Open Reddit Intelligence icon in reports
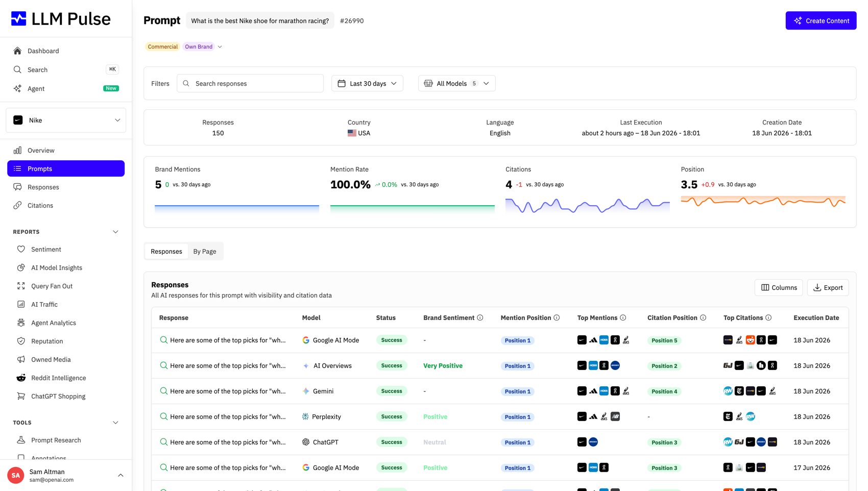Screen dimensions: 868x491 [x=21, y=378]
